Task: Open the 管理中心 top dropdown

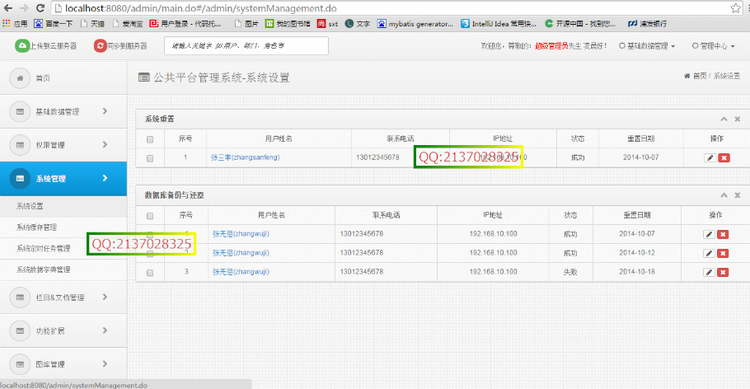Action: point(713,46)
